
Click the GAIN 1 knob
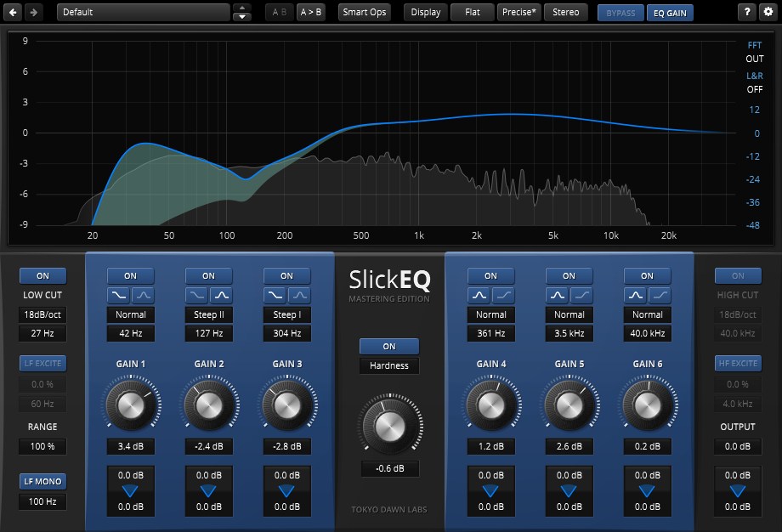pyautogui.click(x=130, y=405)
